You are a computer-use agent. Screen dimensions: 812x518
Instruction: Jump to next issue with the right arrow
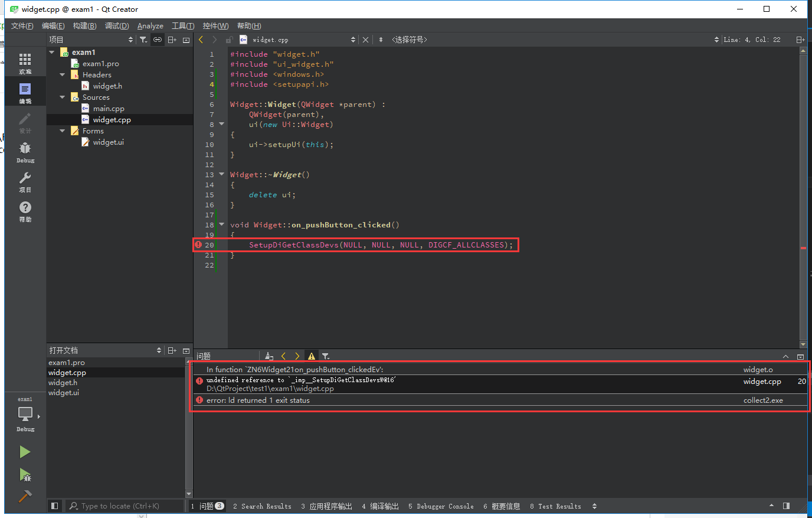pyautogui.click(x=297, y=356)
